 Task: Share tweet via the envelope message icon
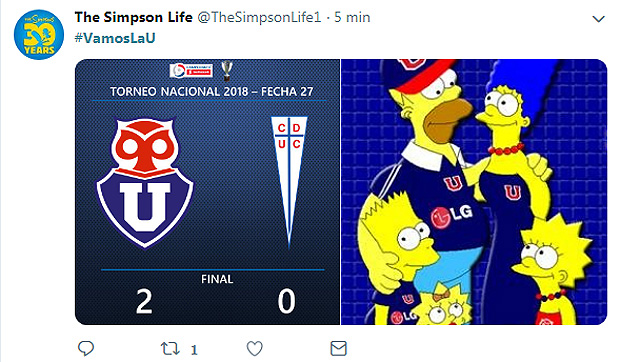(x=338, y=349)
